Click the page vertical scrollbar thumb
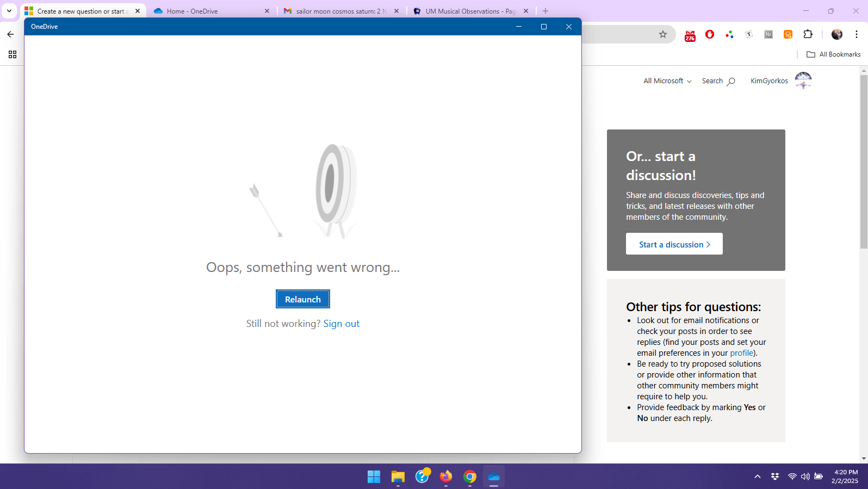868x489 pixels. coord(864,162)
